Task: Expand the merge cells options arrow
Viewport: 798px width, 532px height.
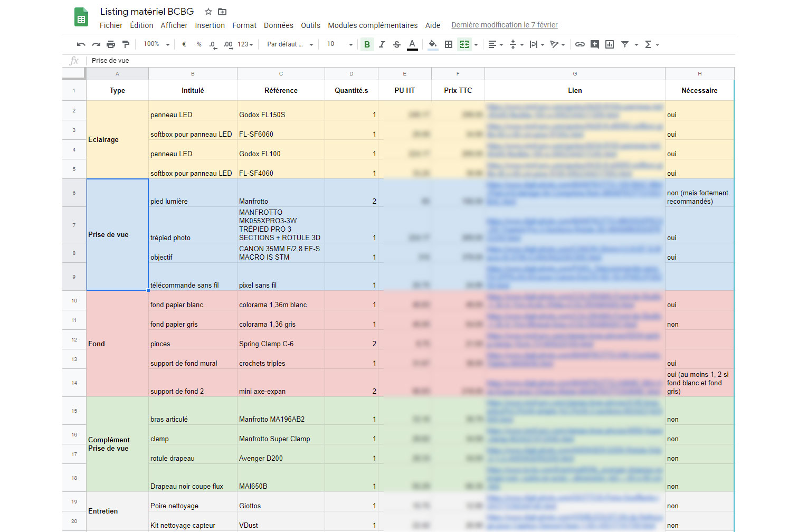Action: (476, 44)
